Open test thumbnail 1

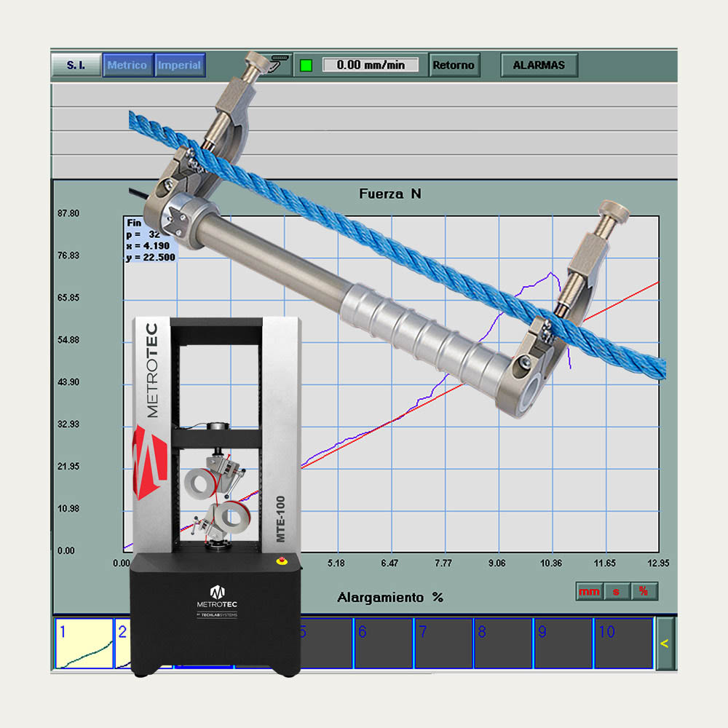click(84, 644)
